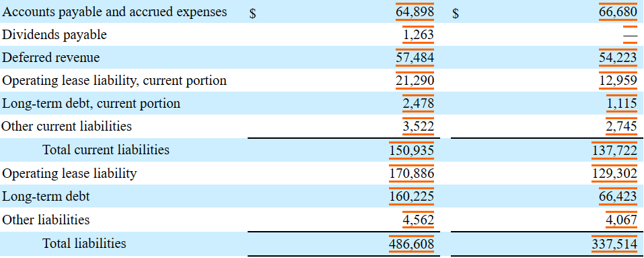Screen dimensions: 644x258
Task: Click the 3,522 value
Action: [418, 126]
